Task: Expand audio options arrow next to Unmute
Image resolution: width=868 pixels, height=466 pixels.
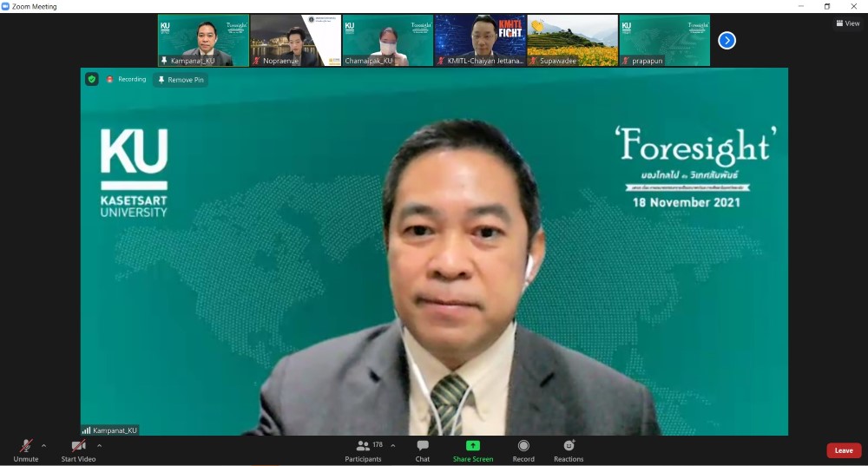Action: tap(43, 445)
